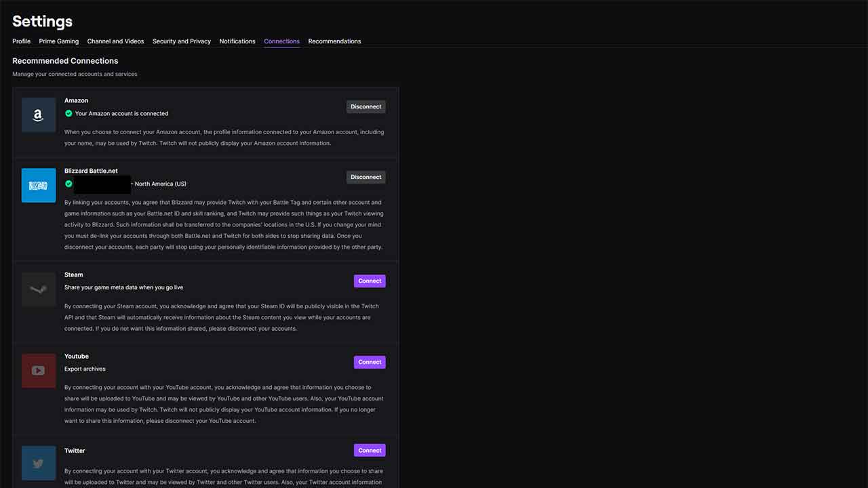Screen dimensions: 868x488
Task: Click the Youtube logo icon
Action: point(39,371)
